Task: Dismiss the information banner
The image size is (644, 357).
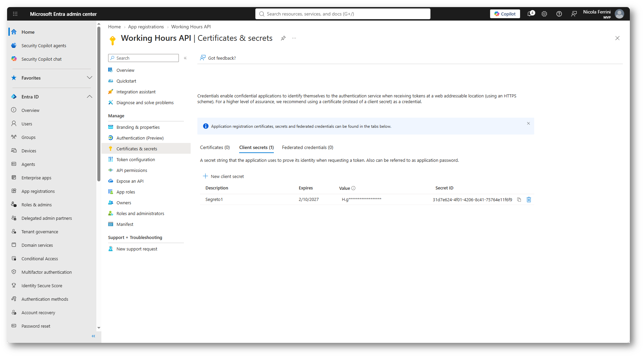Action: point(528,123)
